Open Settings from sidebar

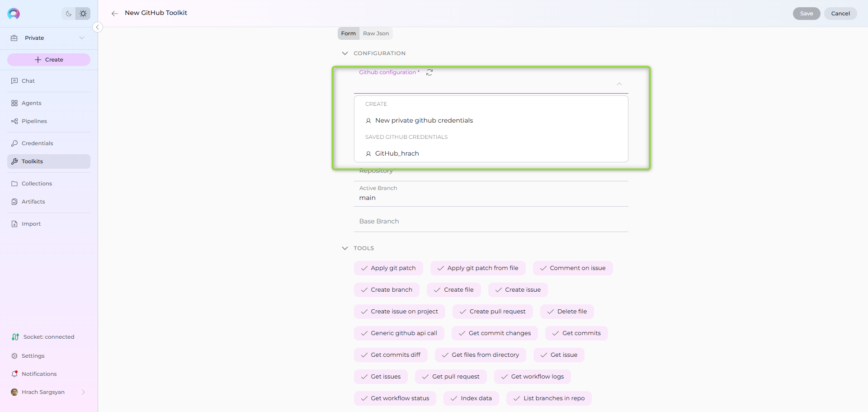pos(49,356)
